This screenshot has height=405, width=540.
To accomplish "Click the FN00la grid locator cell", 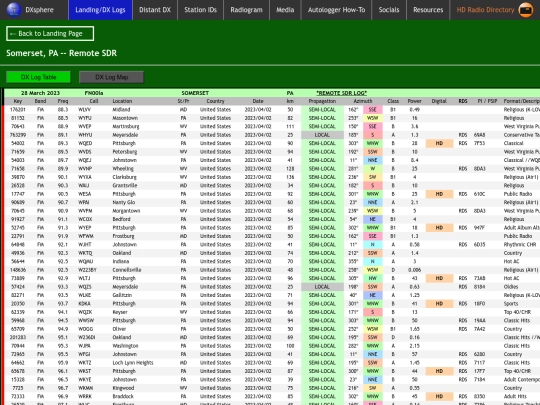I will click(x=94, y=93).
